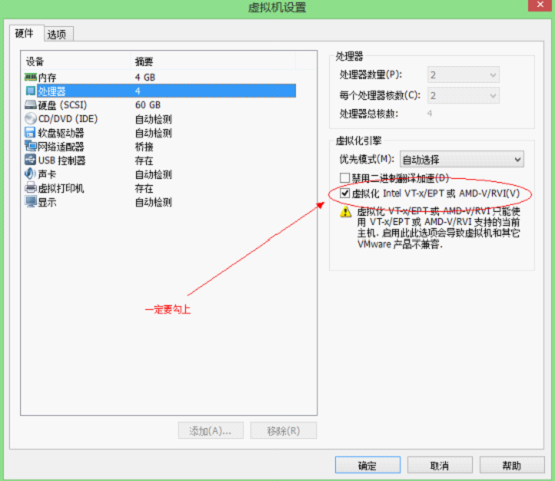Screen dimensions: 555x481
Task: Click the floppy drive (软盘驱动器) icon
Action: [30, 132]
